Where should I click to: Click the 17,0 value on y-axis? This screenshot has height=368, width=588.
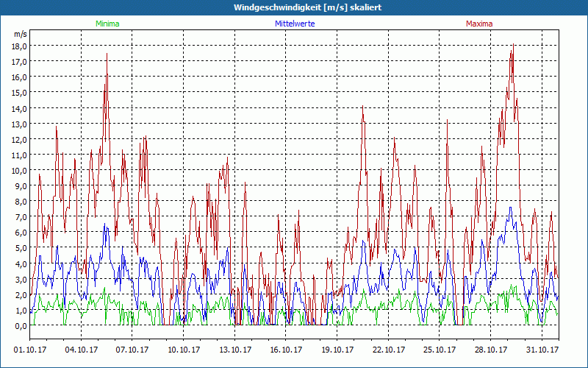pos(21,61)
